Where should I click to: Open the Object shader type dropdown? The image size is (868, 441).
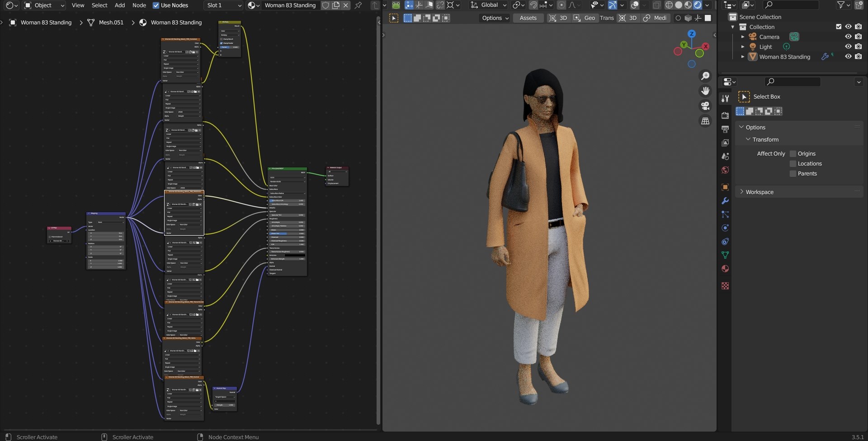point(44,5)
